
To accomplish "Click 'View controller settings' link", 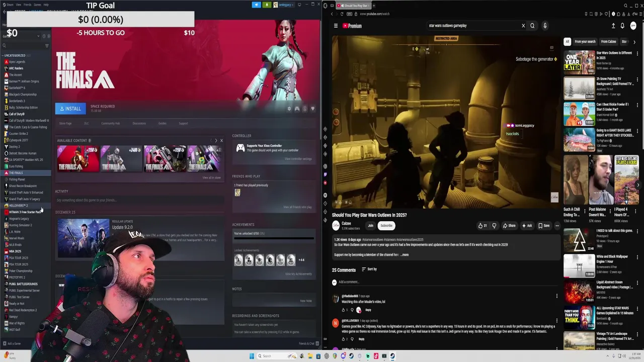I will [298, 159].
